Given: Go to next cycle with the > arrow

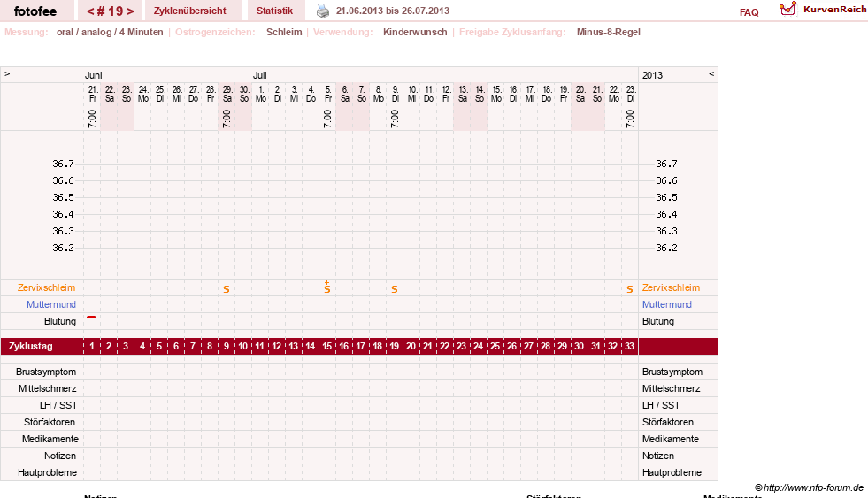Looking at the screenshot, I should point(130,11).
